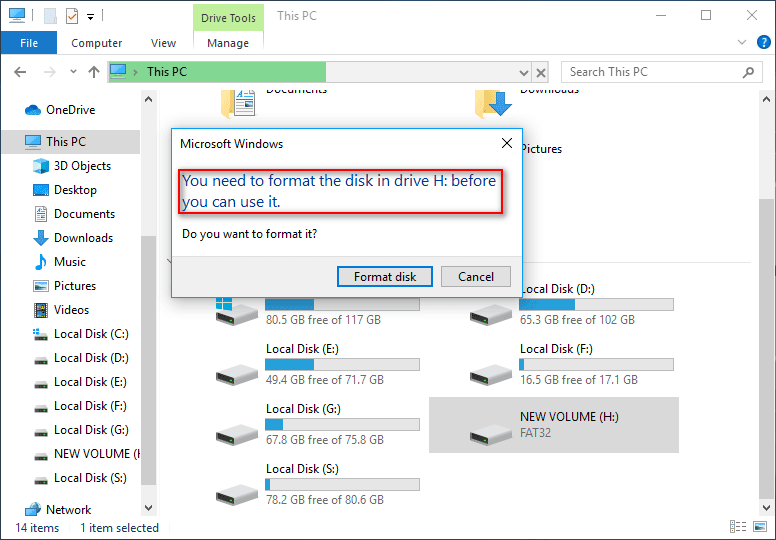Click the Videos film icon in sidebar
Screen dimensions: 776x540
point(41,310)
